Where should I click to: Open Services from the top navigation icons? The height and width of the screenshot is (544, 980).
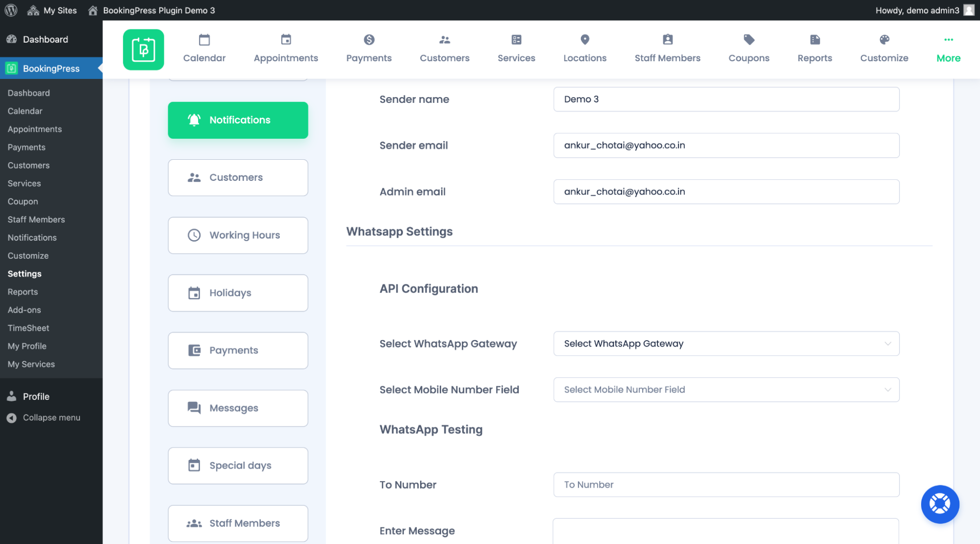[516, 48]
